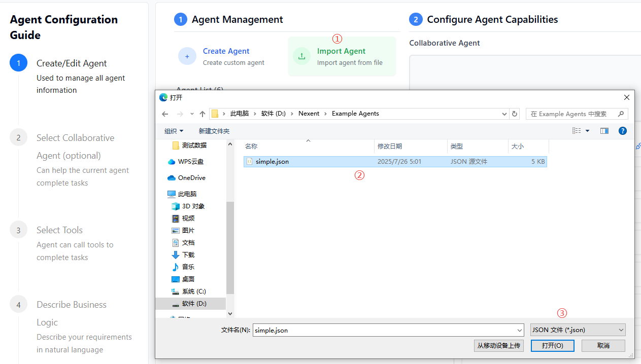This screenshot has width=641, height=364.
Task: Click the 新建文件夹 toolbar item
Action: [x=214, y=131]
